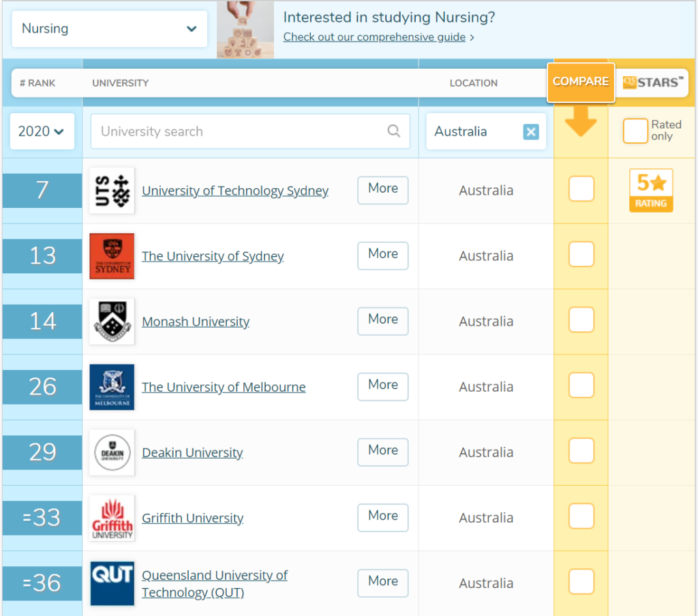Click rank 29 cell
The height and width of the screenshot is (616, 698).
(42, 452)
